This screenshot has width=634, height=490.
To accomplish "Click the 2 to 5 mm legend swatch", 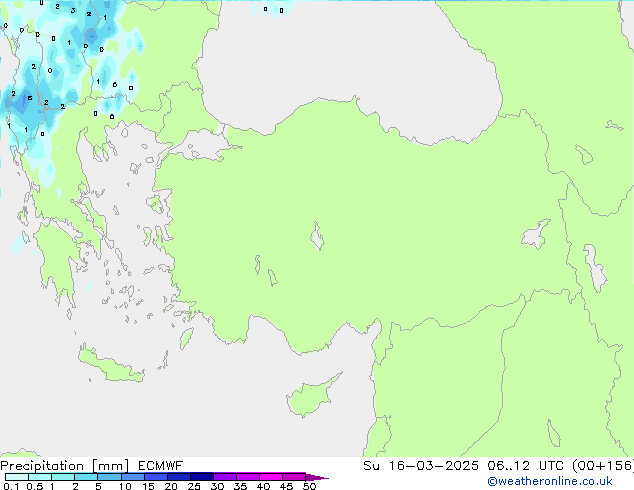I will tap(86, 477).
